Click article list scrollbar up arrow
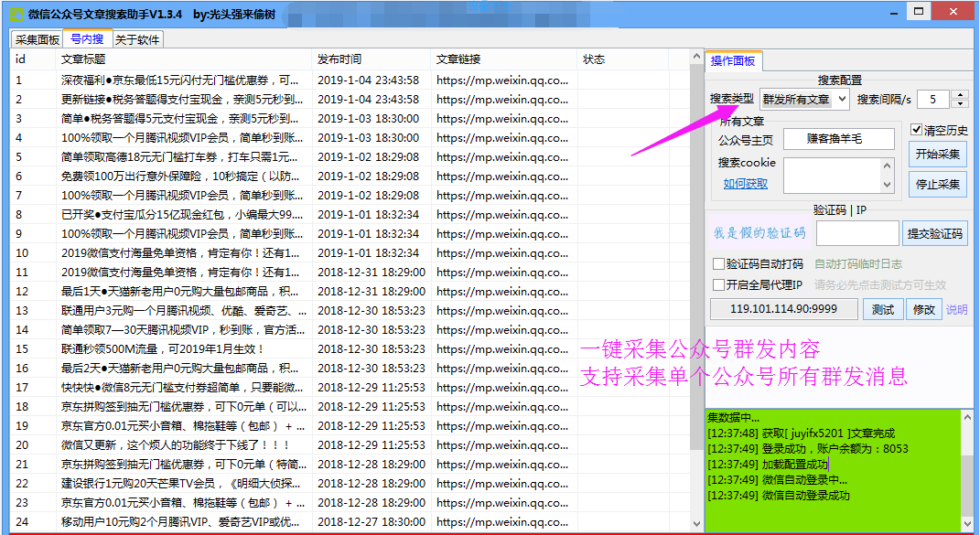This screenshot has width=980, height=535. pyautogui.click(x=696, y=57)
